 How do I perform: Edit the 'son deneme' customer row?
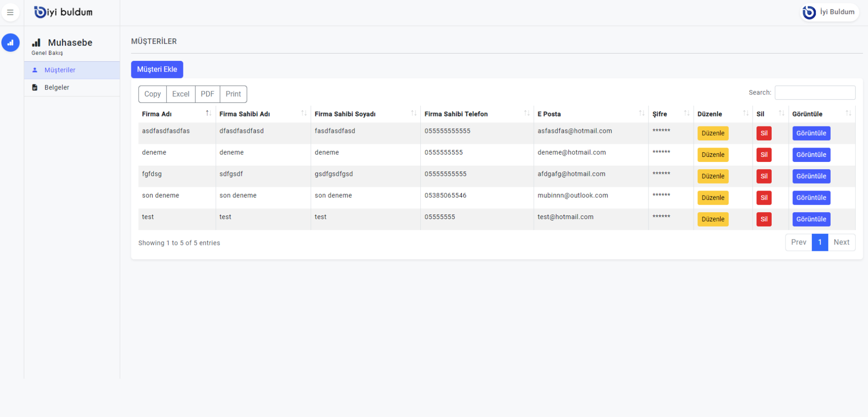tap(713, 198)
